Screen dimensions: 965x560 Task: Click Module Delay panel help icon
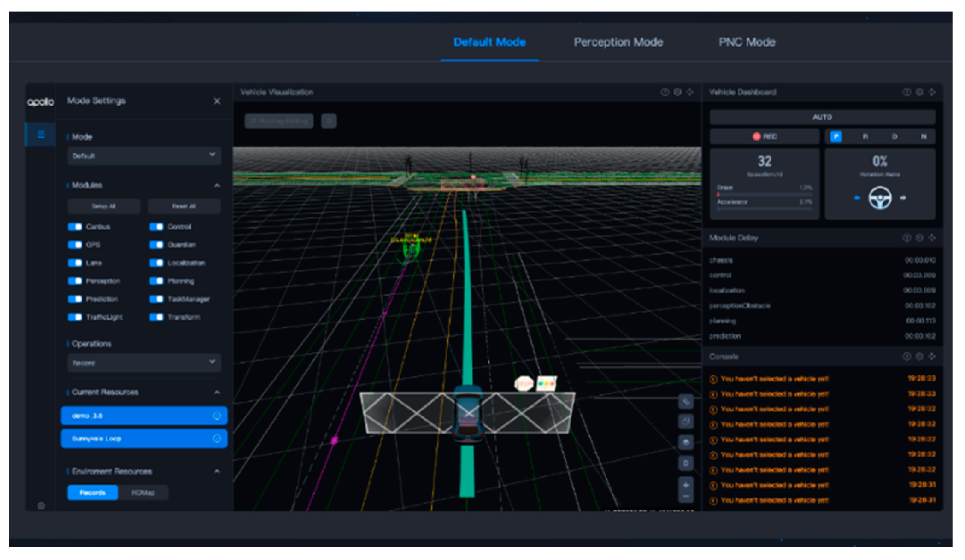906,237
